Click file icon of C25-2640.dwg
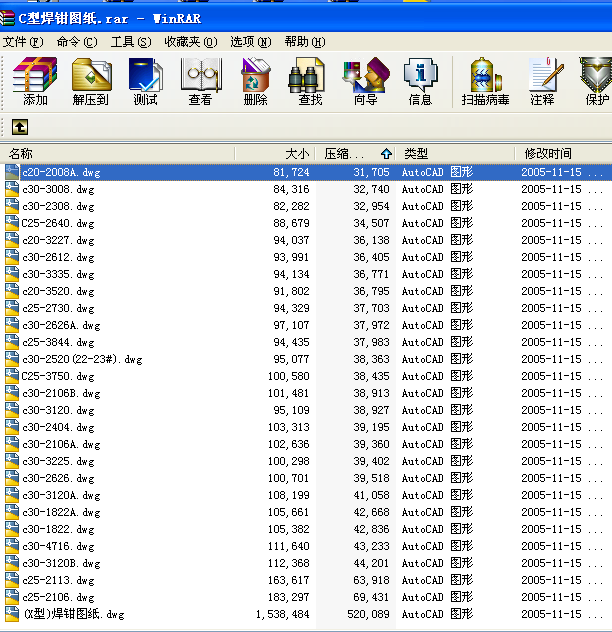 coord(12,223)
